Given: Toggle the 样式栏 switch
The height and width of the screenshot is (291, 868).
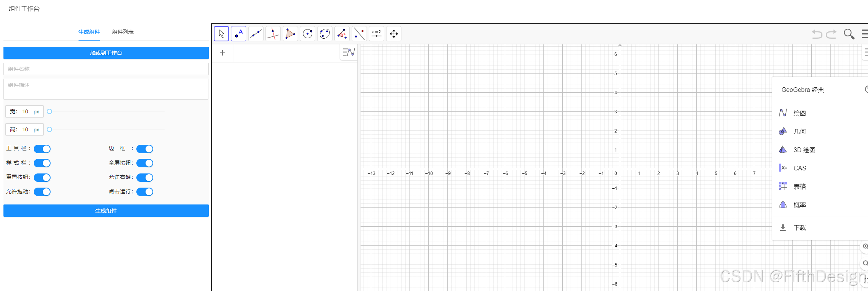Looking at the screenshot, I should (x=42, y=163).
